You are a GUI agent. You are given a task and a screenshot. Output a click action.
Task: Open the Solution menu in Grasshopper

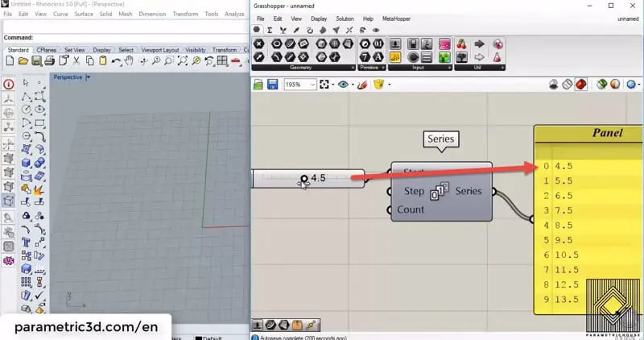(x=345, y=18)
